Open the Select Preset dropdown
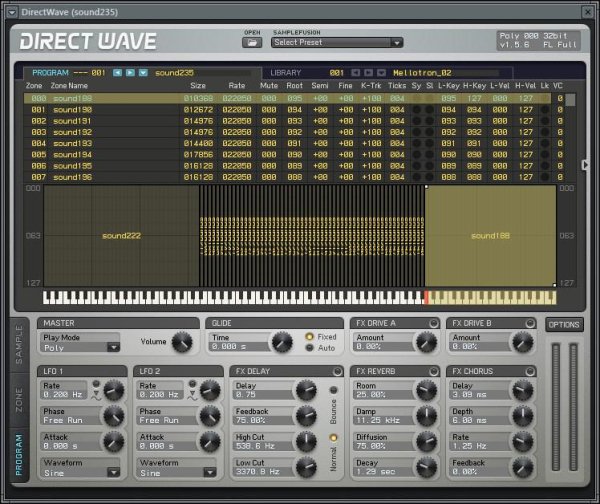This screenshot has width=600, height=504. tap(337, 42)
